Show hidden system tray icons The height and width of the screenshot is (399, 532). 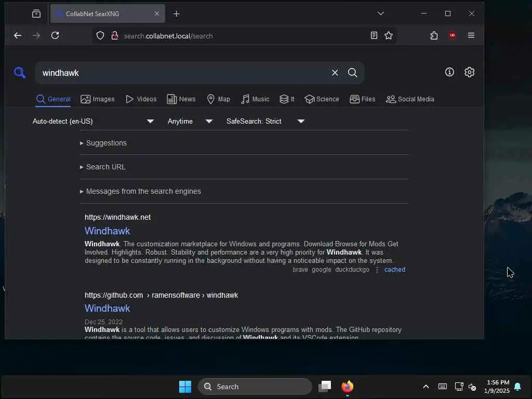click(x=426, y=387)
